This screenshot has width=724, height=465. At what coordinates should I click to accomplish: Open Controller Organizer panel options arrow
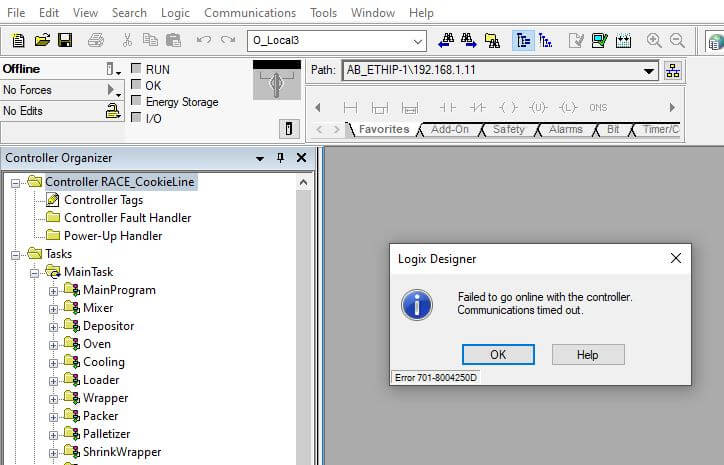coord(260,158)
